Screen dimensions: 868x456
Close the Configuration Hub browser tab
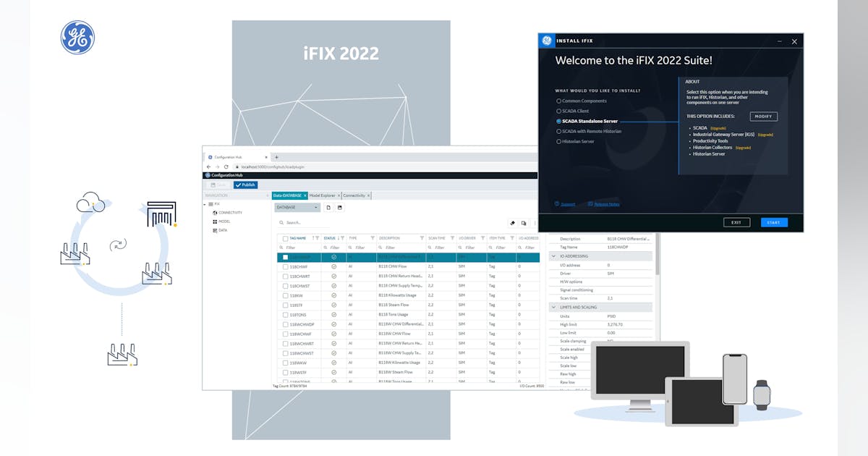click(266, 157)
